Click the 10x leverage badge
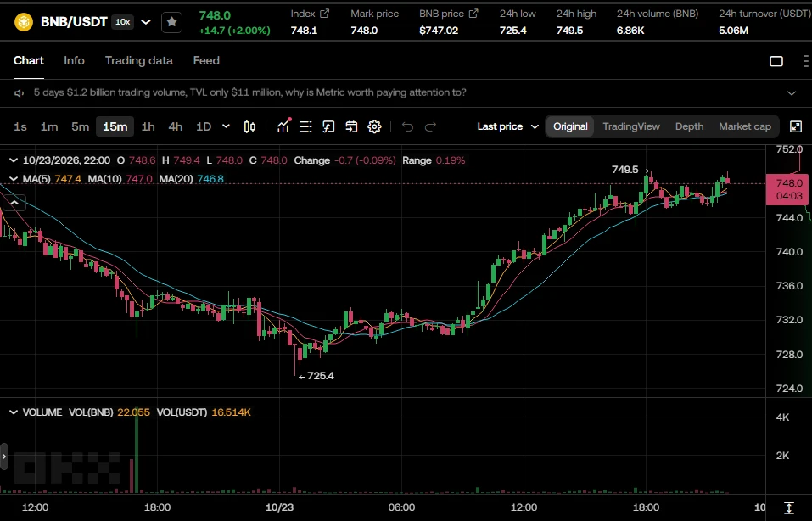 click(x=122, y=22)
